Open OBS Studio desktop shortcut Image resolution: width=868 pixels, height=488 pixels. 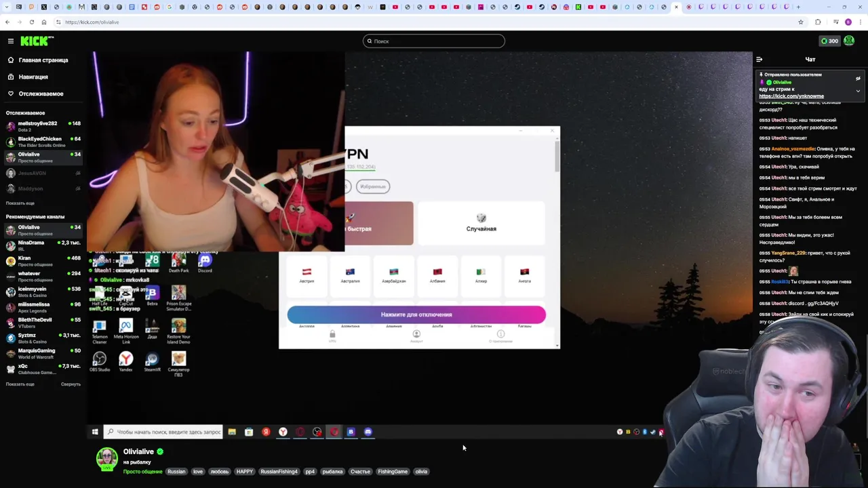point(100,361)
